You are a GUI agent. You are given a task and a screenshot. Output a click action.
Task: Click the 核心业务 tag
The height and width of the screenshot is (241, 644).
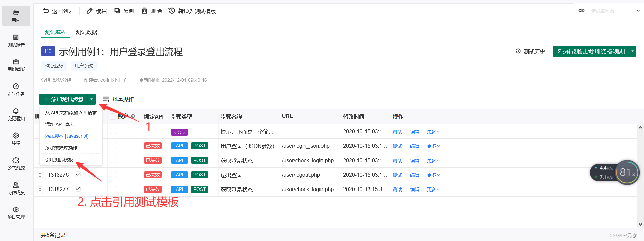coord(54,66)
